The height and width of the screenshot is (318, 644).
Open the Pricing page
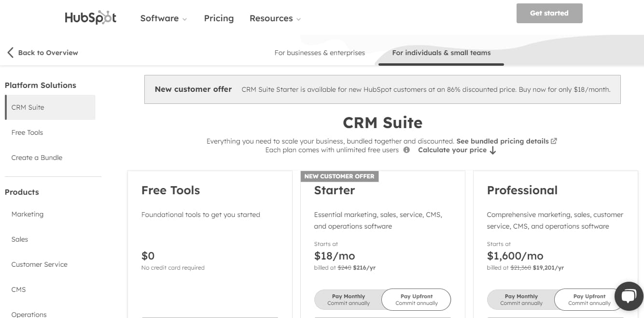219,18
